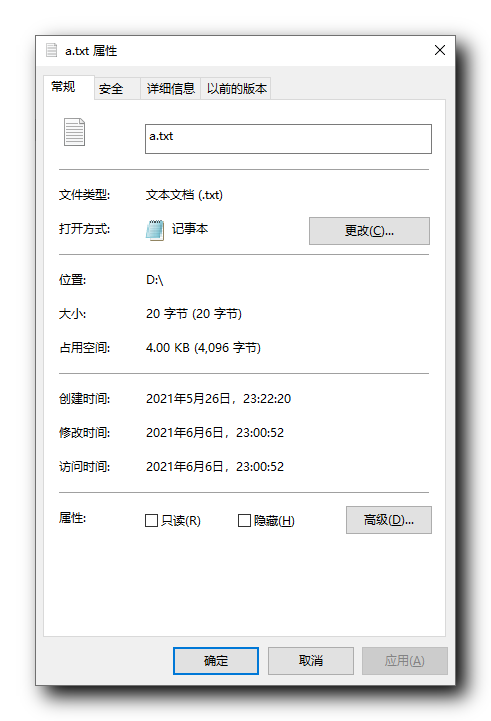Select the file type text 文本文档 (.txt)
The image size is (491, 721).
[184, 195]
